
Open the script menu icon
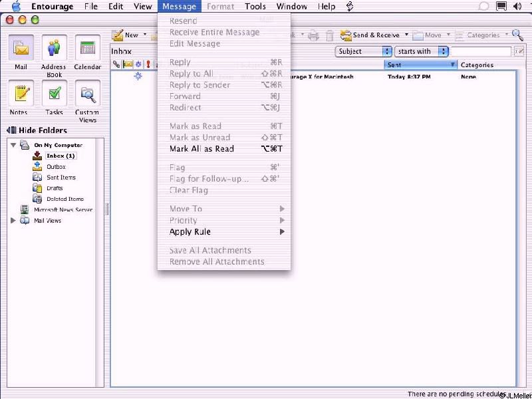point(350,6)
